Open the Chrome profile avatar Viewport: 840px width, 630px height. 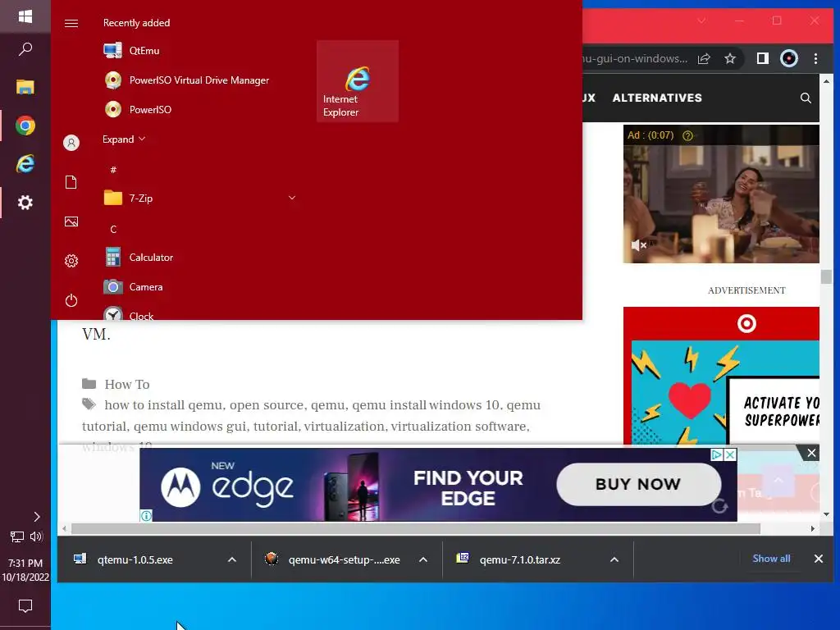(x=788, y=58)
